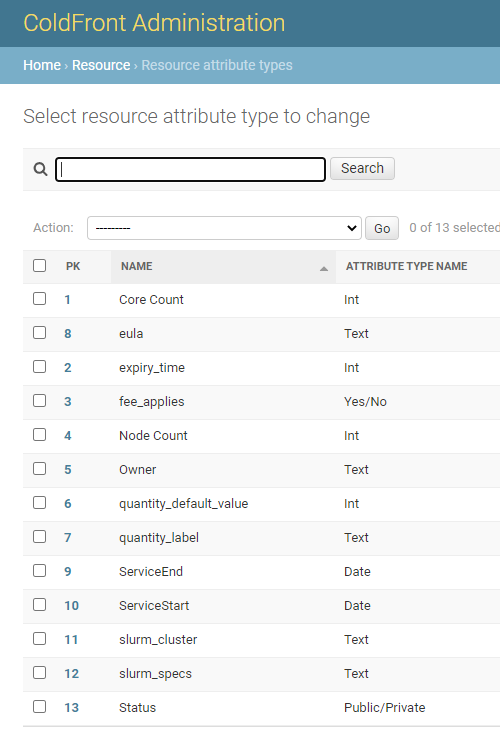Sort by NAME column header
This screenshot has width=500, height=742.
pyautogui.click(x=137, y=266)
